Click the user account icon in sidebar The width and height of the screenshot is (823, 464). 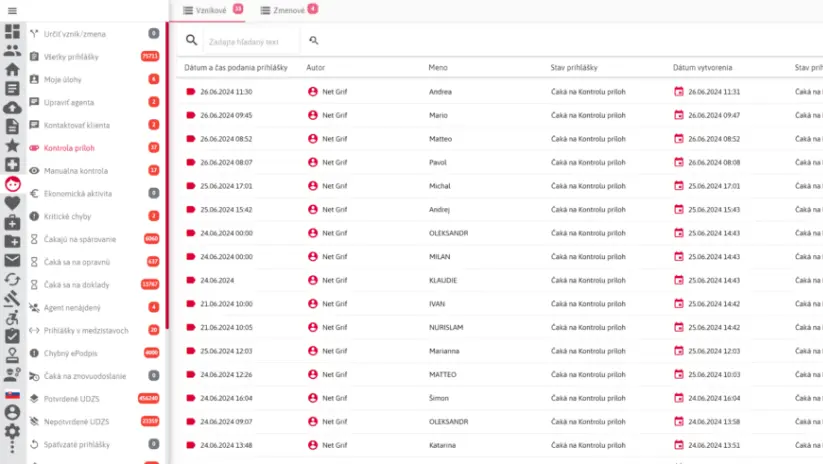click(x=12, y=413)
